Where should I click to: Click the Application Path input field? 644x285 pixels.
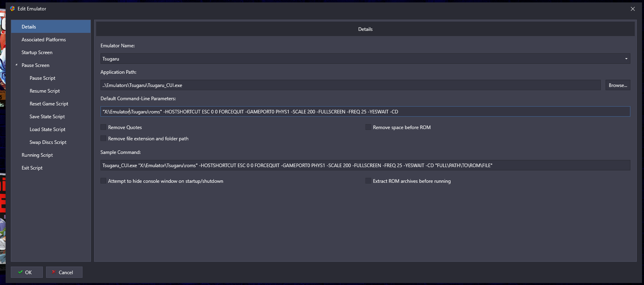pyautogui.click(x=350, y=85)
